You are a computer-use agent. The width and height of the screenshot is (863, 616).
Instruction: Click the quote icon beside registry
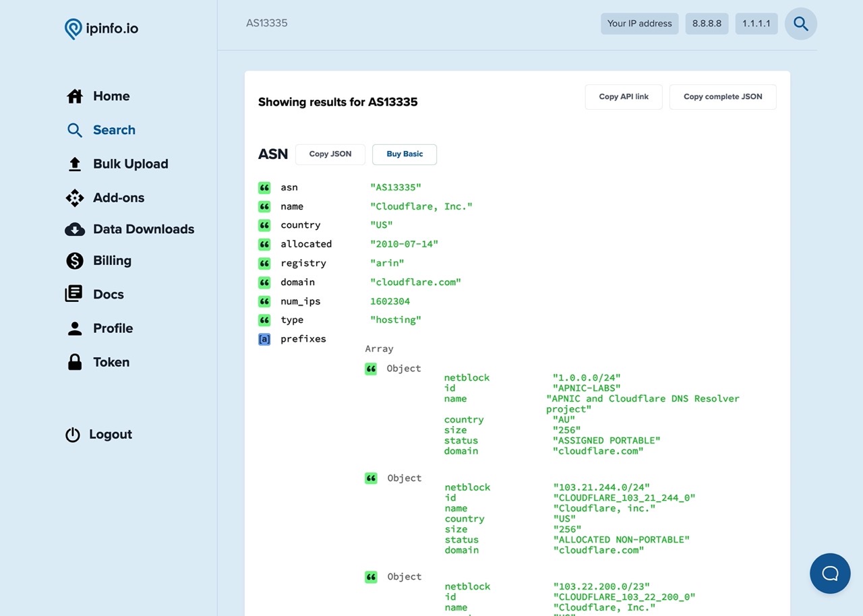[x=264, y=263]
